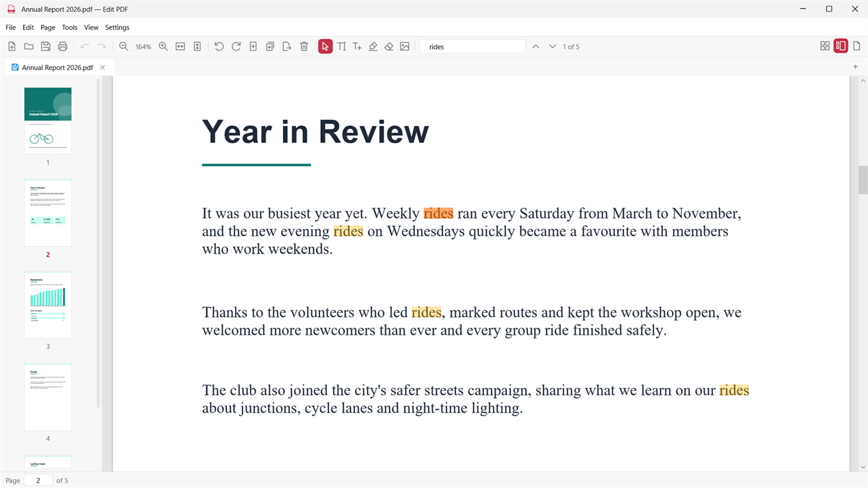
Task: Open the Tools menu
Action: (x=69, y=27)
